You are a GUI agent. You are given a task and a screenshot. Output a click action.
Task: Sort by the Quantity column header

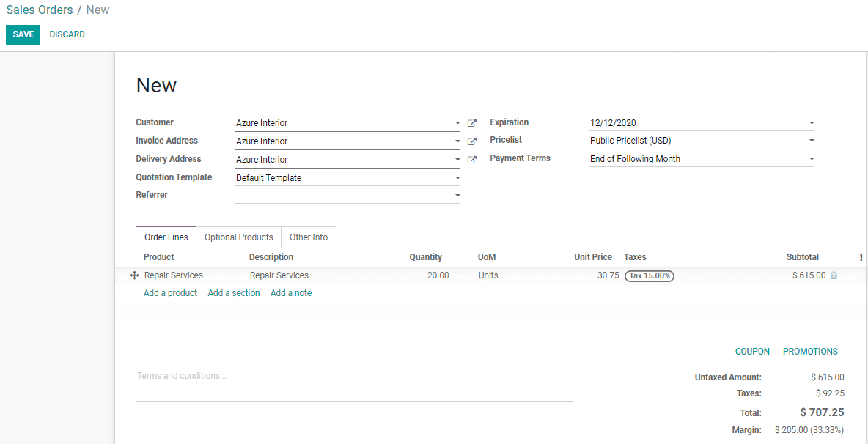tap(426, 257)
